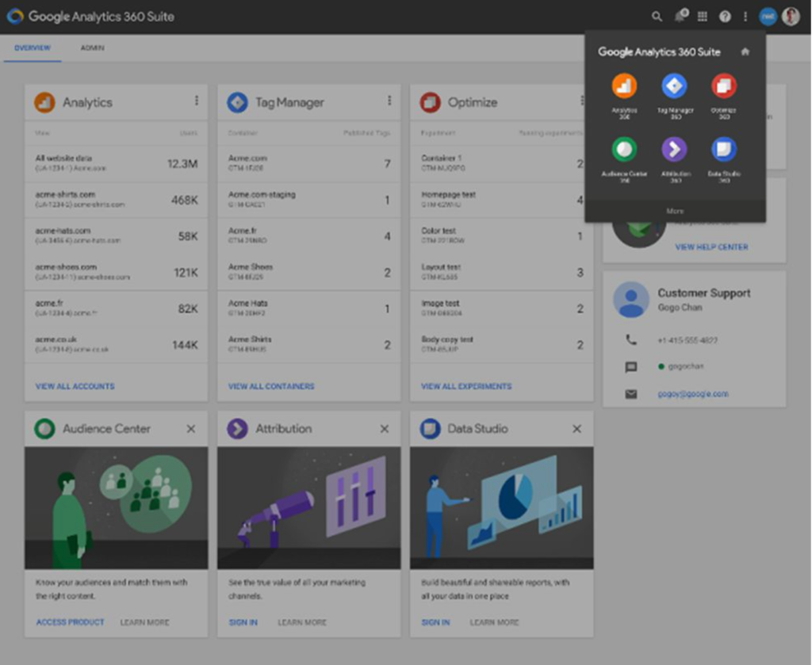Open the support email address link
This screenshot has width=812, height=665.
tap(693, 394)
